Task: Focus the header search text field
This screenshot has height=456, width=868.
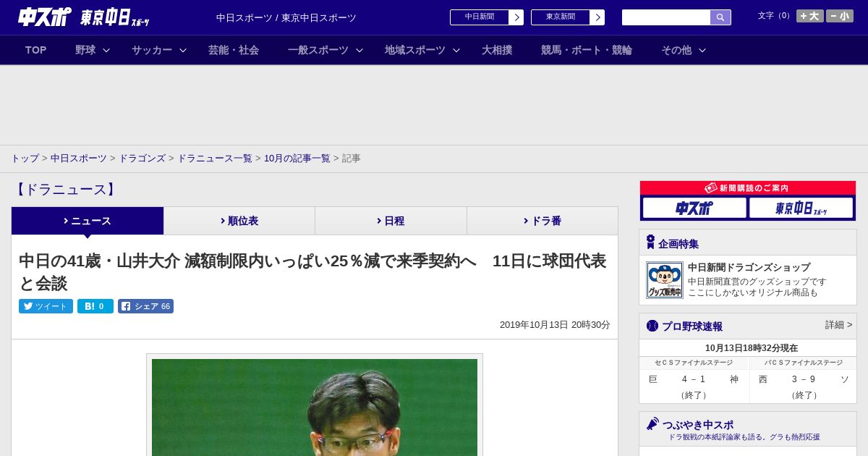Action: pyautogui.click(x=666, y=17)
